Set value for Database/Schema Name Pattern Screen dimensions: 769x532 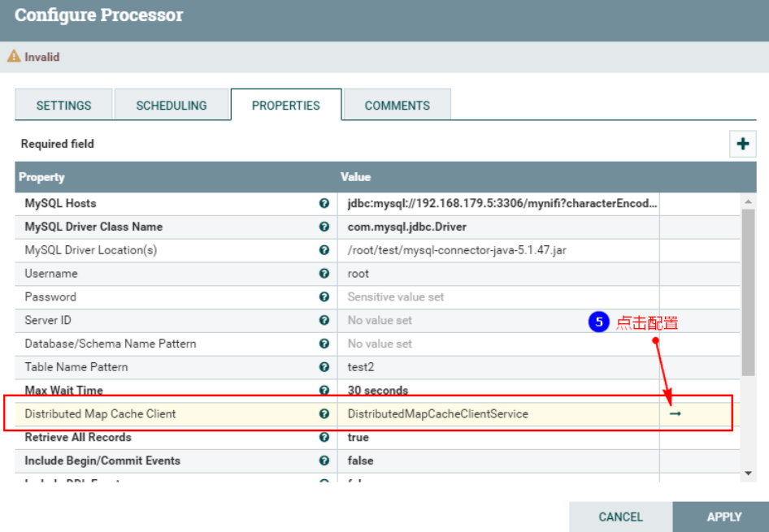[498, 344]
